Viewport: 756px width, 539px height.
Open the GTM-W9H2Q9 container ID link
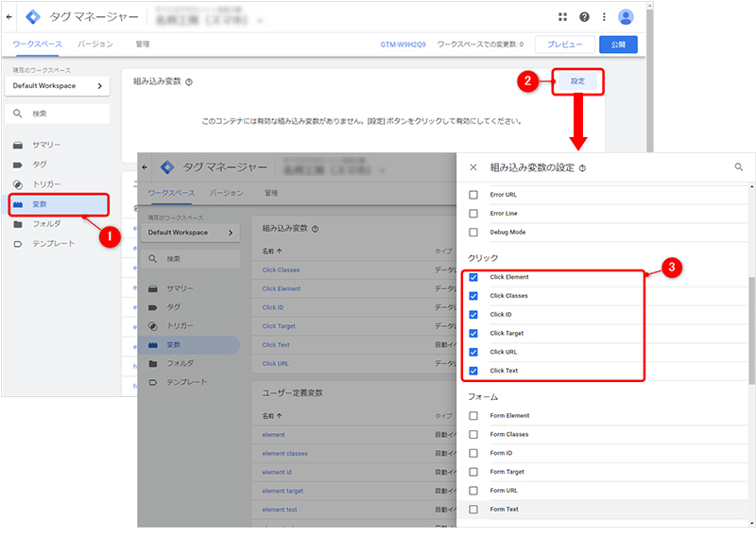[403, 44]
